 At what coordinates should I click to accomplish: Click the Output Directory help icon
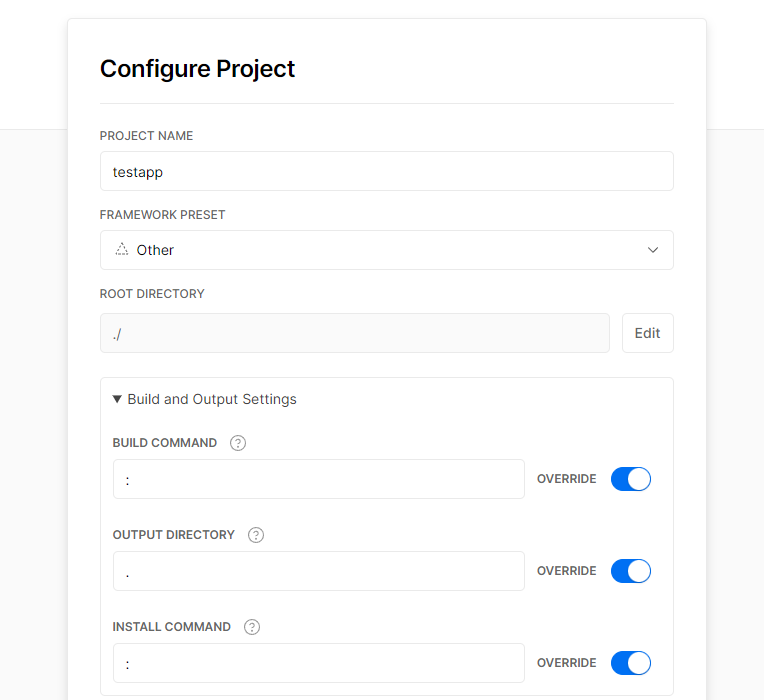point(256,535)
